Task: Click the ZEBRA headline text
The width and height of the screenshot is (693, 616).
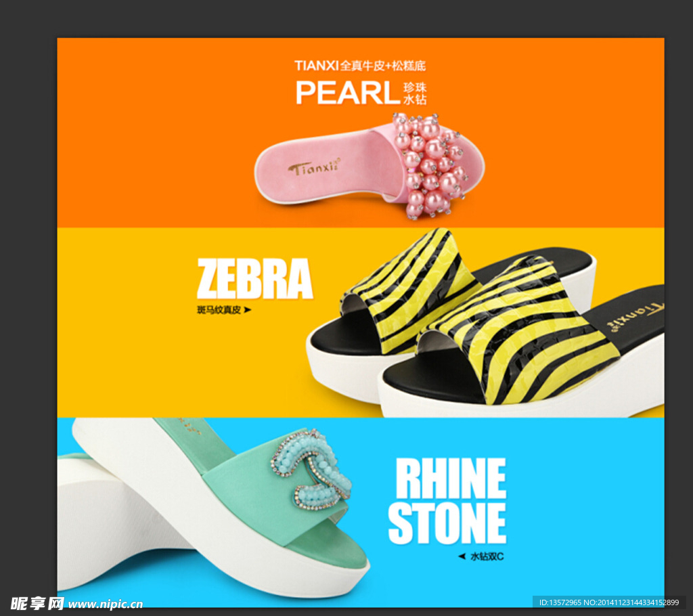Action: click(255, 279)
